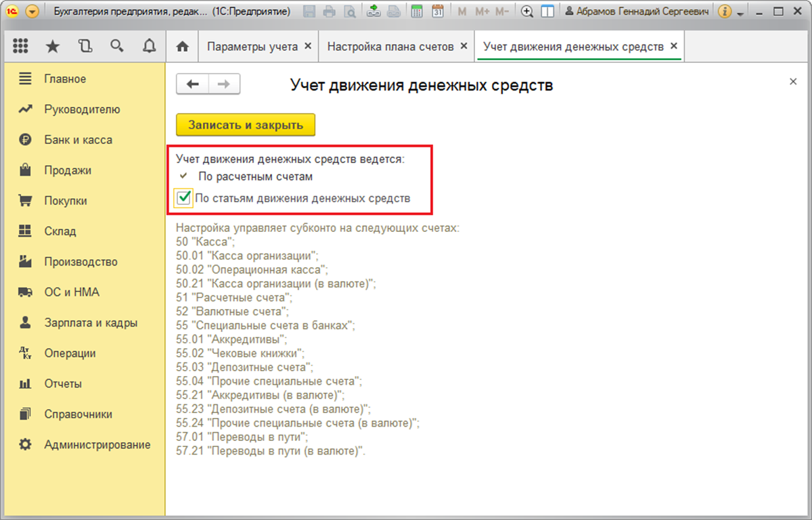Open history using the scroll icon
The height and width of the screenshot is (520, 812).
(x=85, y=46)
